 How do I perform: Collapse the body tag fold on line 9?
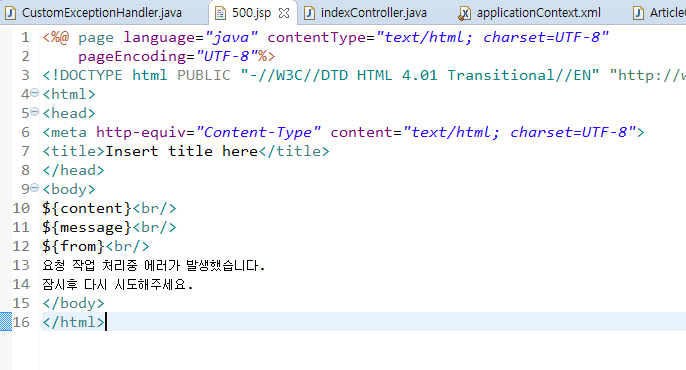pyautogui.click(x=35, y=188)
